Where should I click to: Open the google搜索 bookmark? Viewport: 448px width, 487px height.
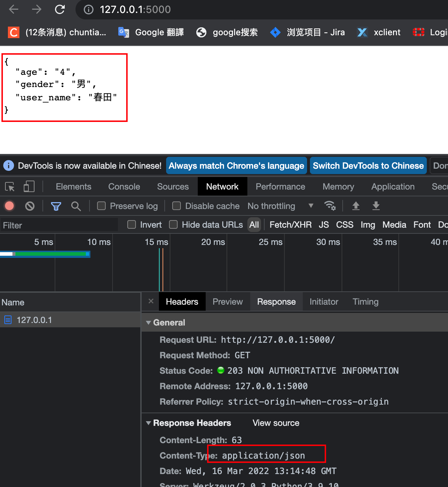click(227, 32)
